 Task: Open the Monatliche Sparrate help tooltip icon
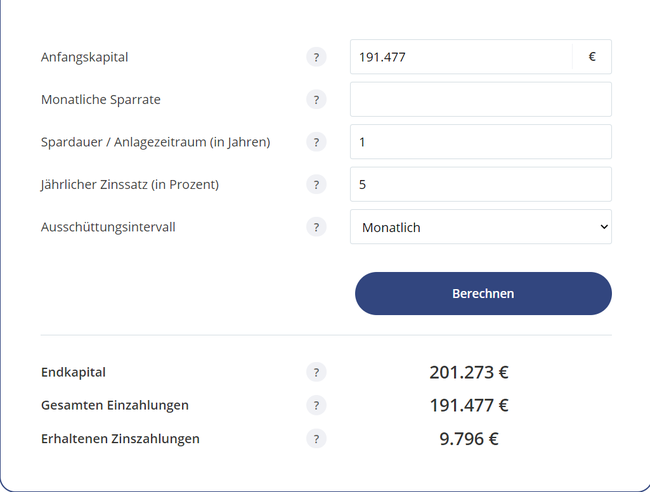316,99
